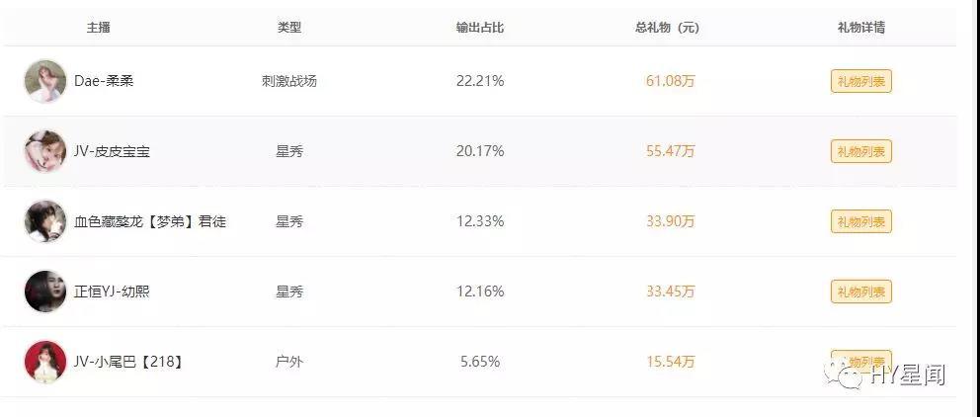Viewport: 980px width, 417px height.
Task: Open 礼物列表 for 血色藏獒龙 row
Action: pyautogui.click(x=860, y=221)
